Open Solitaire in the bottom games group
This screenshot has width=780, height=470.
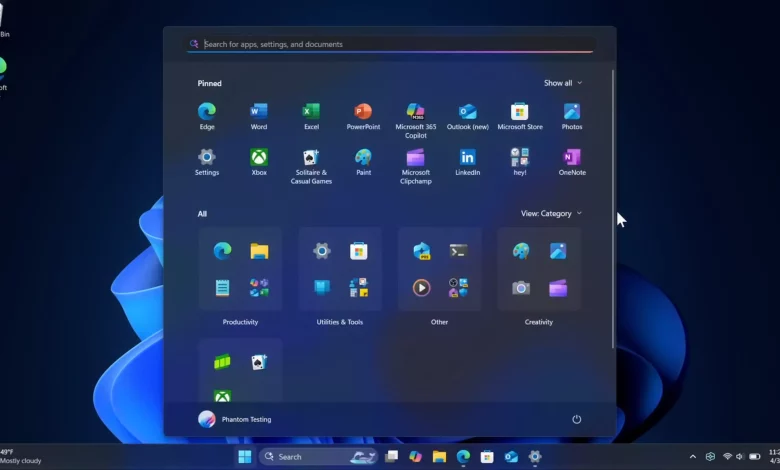point(259,362)
